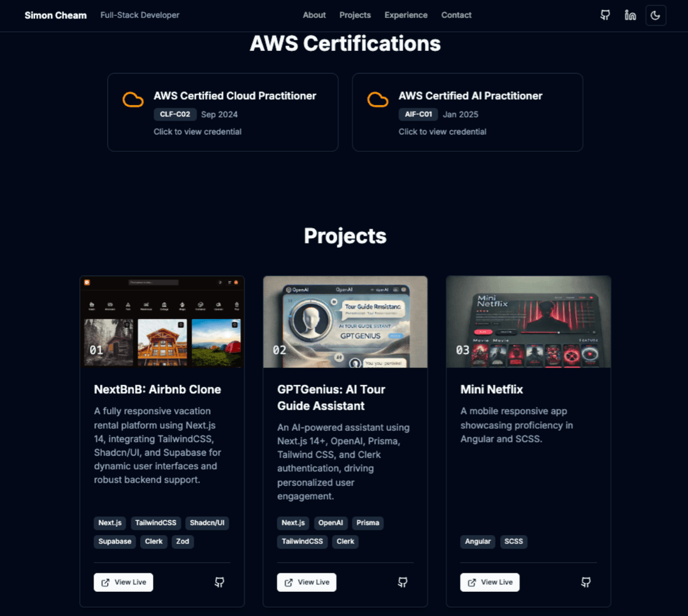Click to view the Cloud Practitioner credential
The width and height of the screenshot is (688, 616).
tap(197, 131)
